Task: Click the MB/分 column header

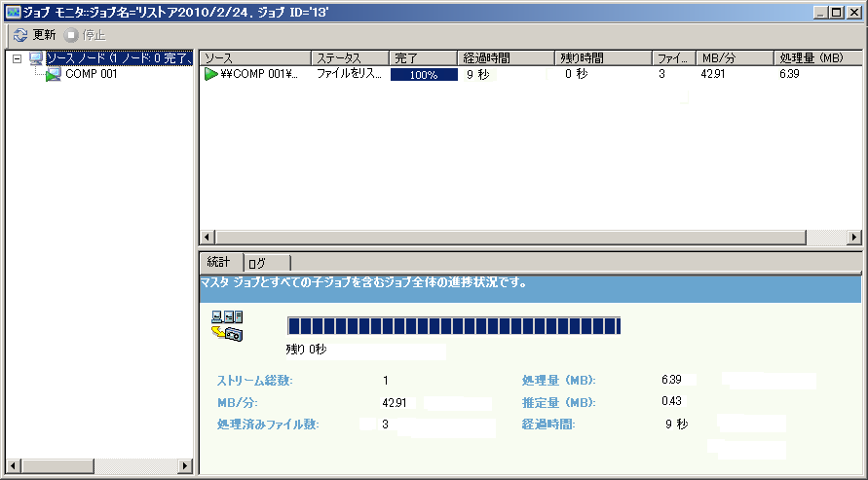Action: [735, 58]
